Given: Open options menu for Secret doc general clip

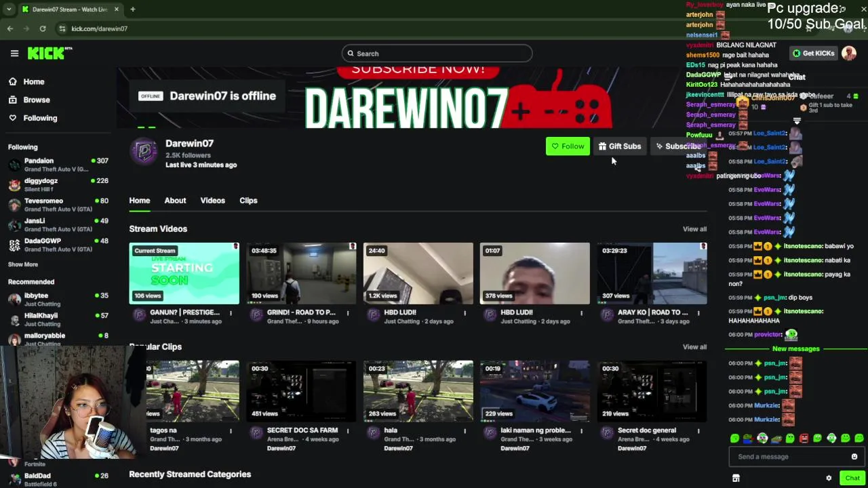Looking at the screenshot, I should 698,431.
